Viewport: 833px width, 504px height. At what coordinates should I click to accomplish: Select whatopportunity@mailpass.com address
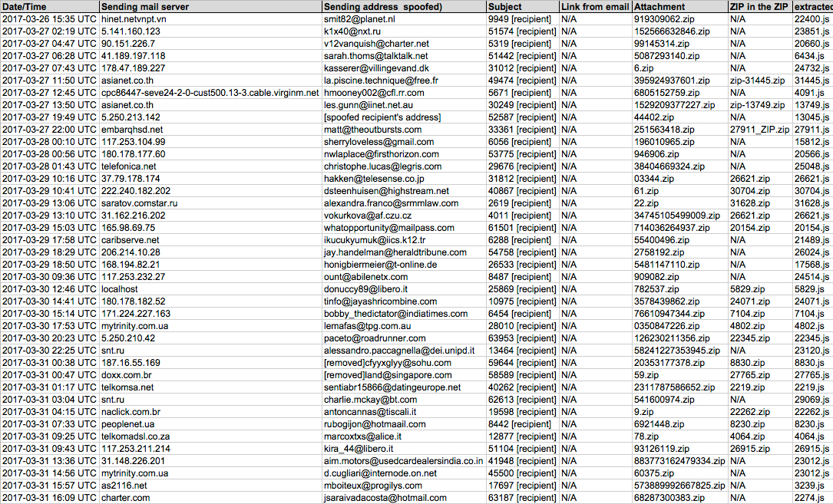404,227
